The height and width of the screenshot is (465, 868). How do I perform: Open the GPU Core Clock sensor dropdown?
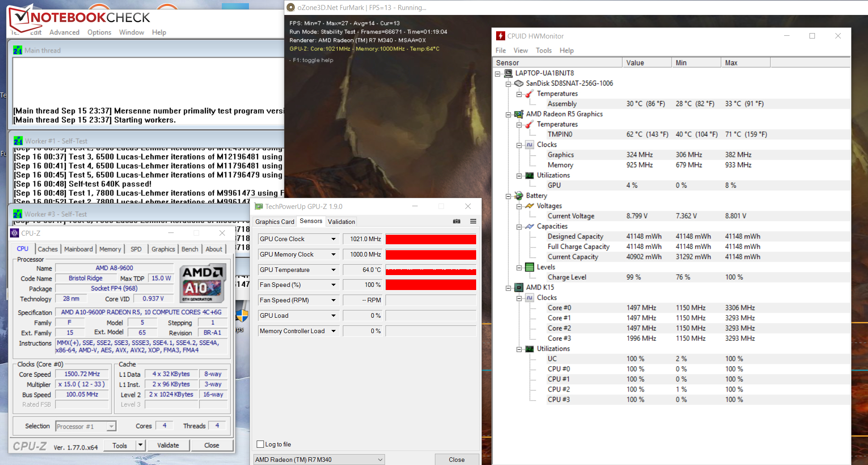333,239
